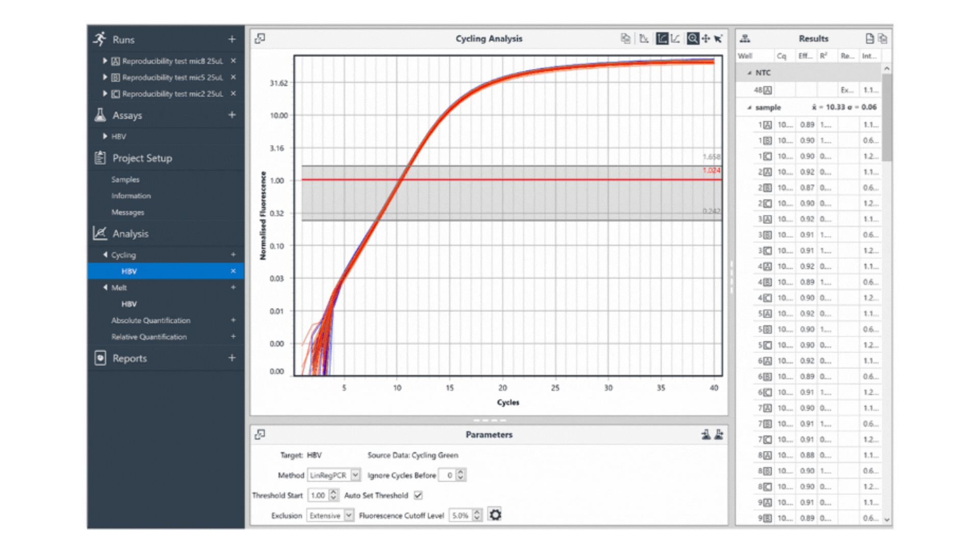Click the Analysis chart icon
Screen dimensions: 980x551
click(100, 233)
